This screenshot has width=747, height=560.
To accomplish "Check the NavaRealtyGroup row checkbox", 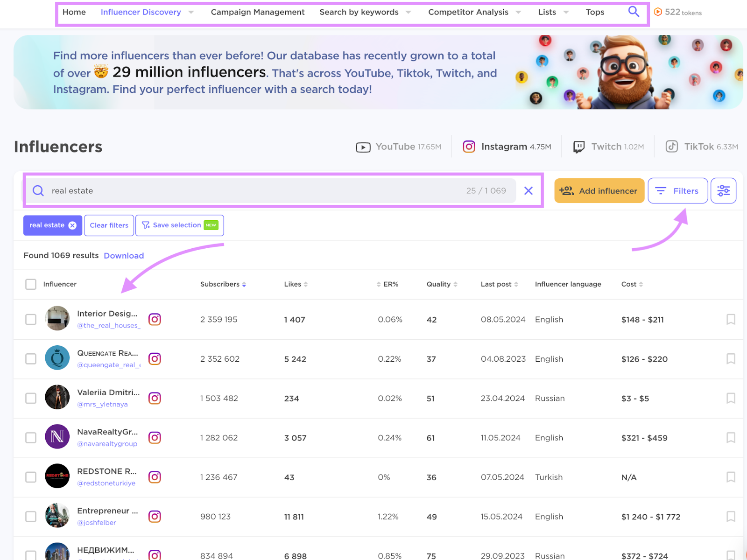I will (x=31, y=438).
